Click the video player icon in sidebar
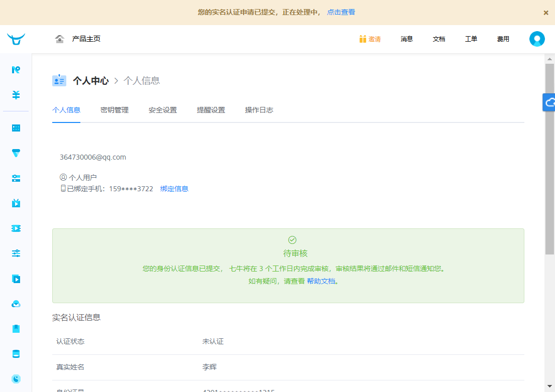This screenshot has height=392, width=555. tap(16, 279)
